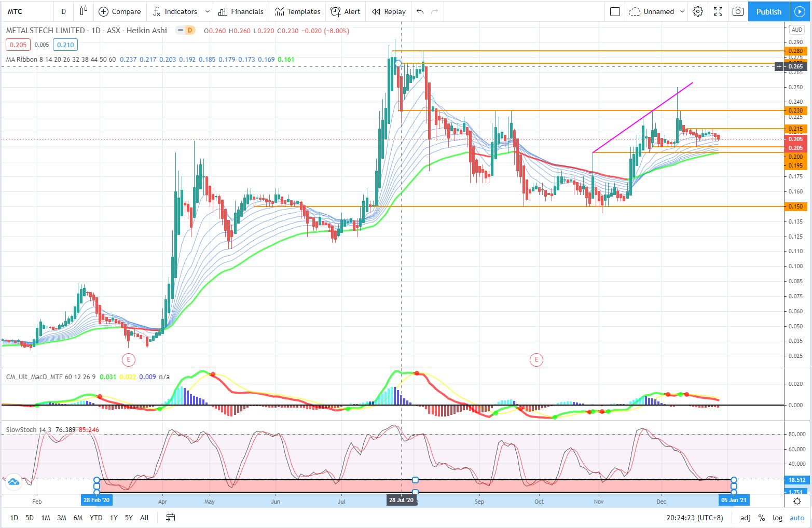Start bar Replay mode
The image size is (812, 528).
389,11
